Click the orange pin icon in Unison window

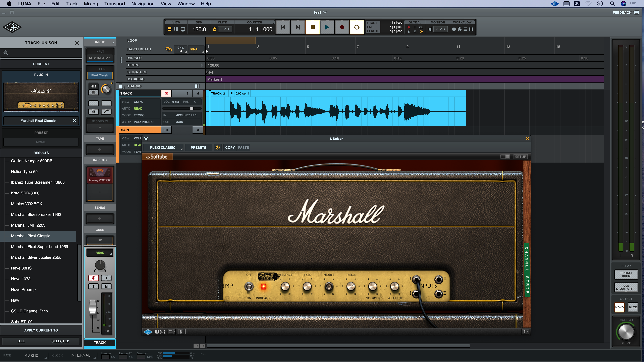pos(527,139)
